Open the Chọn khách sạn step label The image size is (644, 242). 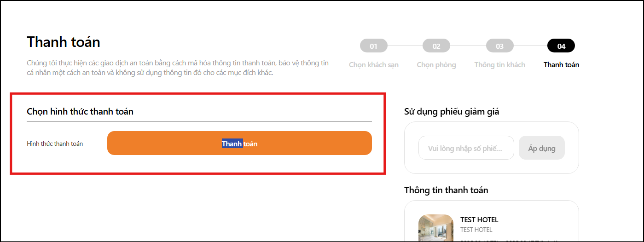[373, 65]
